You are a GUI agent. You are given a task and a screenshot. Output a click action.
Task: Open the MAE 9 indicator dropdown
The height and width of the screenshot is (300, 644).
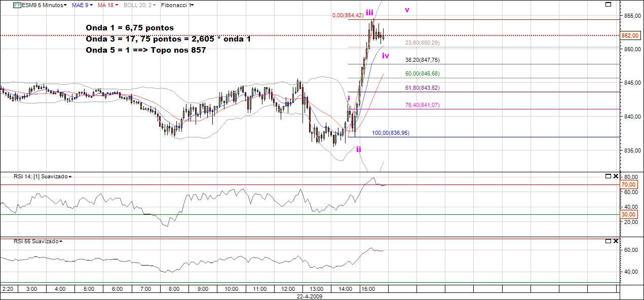tap(82, 5)
